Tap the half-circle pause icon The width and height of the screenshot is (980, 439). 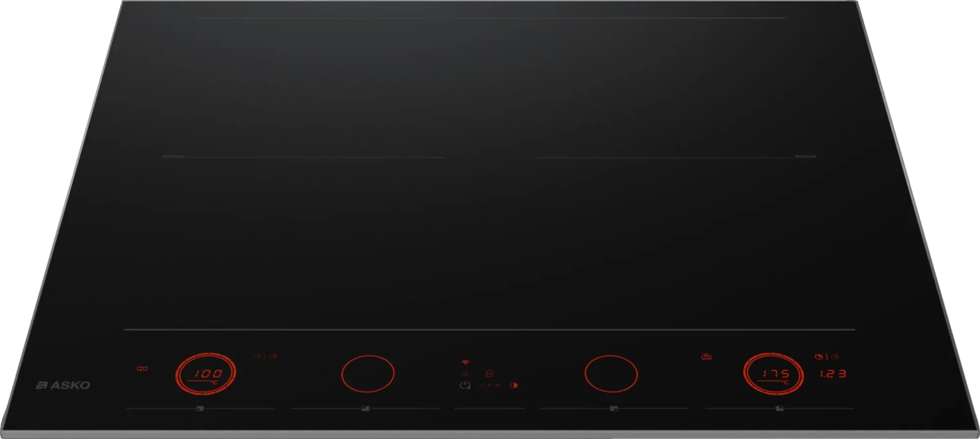point(514,385)
